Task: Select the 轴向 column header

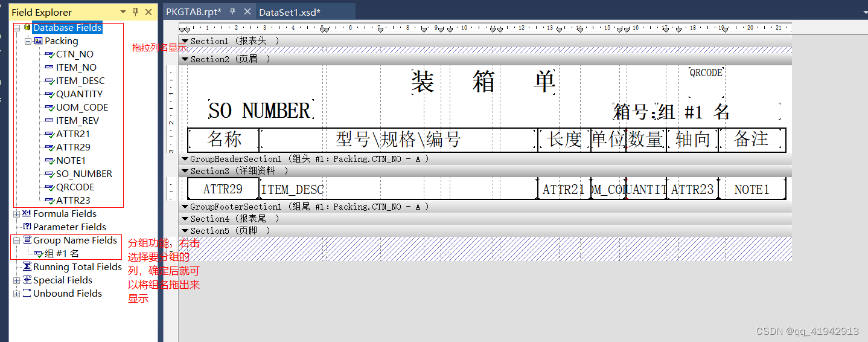Action: pyautogui.click(x=693, y=140)
